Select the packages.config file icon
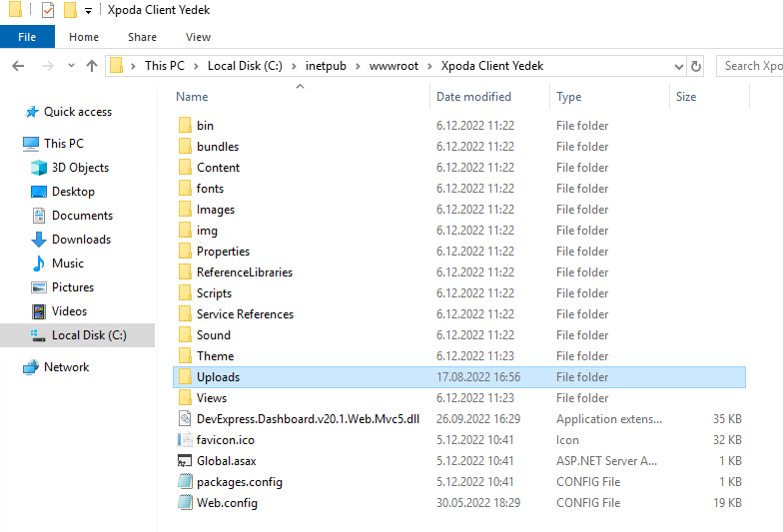 (185, 481)
